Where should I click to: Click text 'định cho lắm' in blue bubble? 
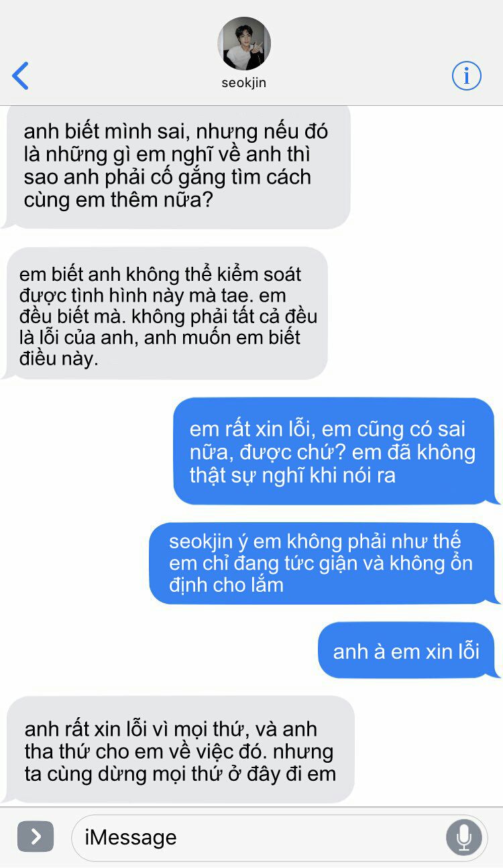[x=226, y=584]
